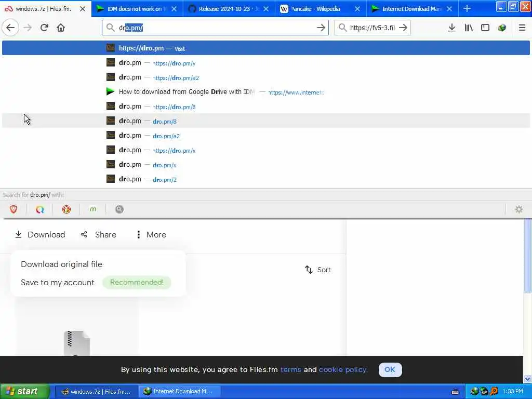Image resolution: width=532 pixels, height=399 pixels.
Task: Click the Recommended! badge
Action: tap(137, 282)
